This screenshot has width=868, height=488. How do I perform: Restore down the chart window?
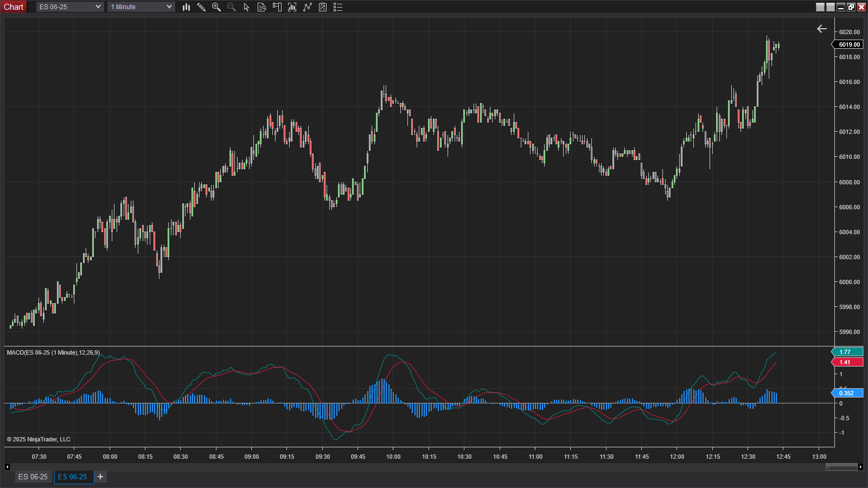tap(851, 7)
